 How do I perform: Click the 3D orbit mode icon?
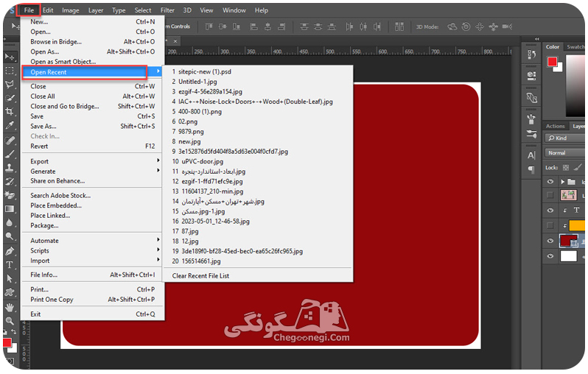tap(452, 27)
